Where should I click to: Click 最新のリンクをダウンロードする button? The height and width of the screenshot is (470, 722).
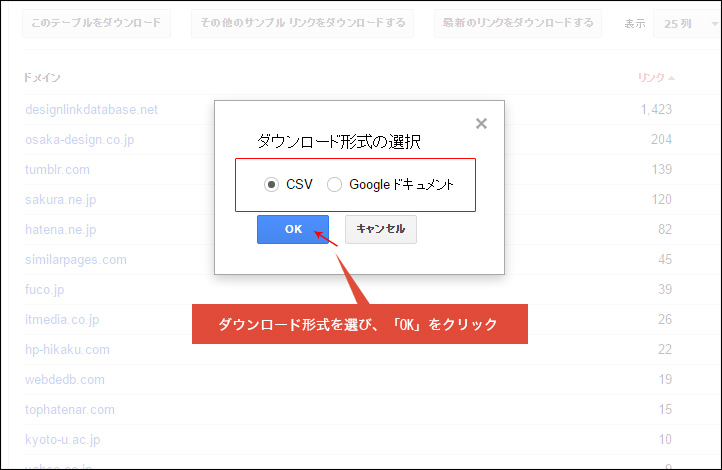pos(518,23)
